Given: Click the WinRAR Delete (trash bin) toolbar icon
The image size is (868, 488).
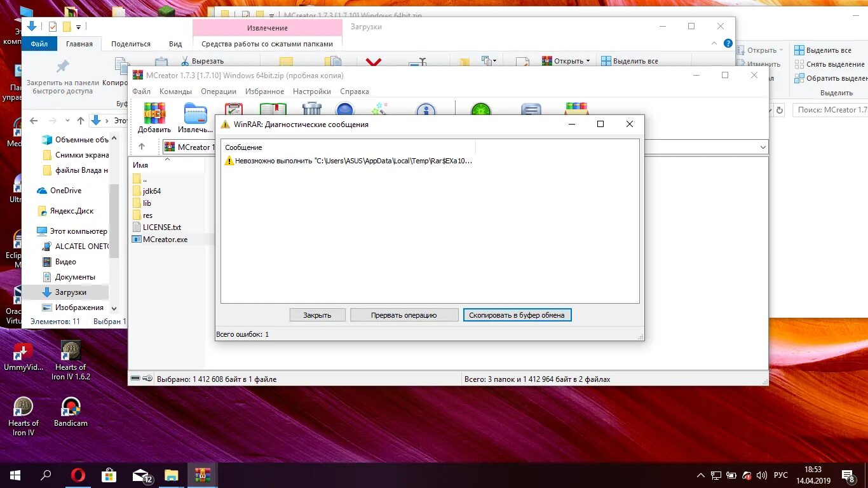Looking at the screenshot, I should [x=312, y=109].
